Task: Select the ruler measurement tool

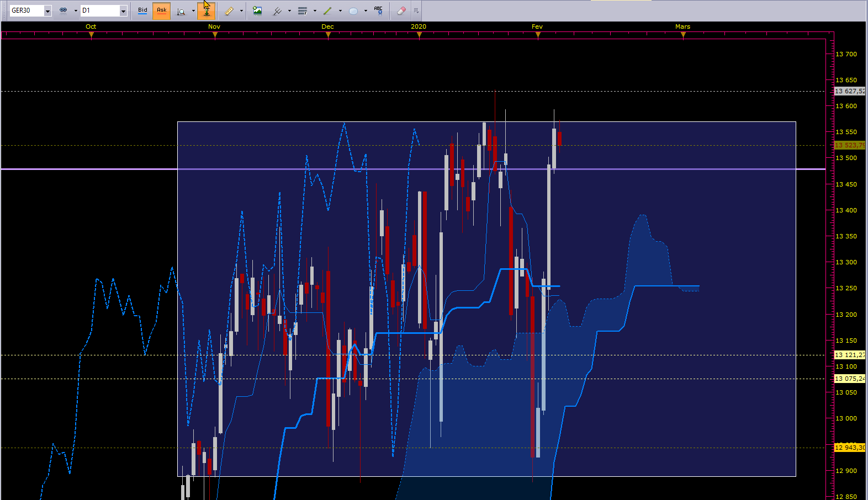Action: [x=229, y=10]
